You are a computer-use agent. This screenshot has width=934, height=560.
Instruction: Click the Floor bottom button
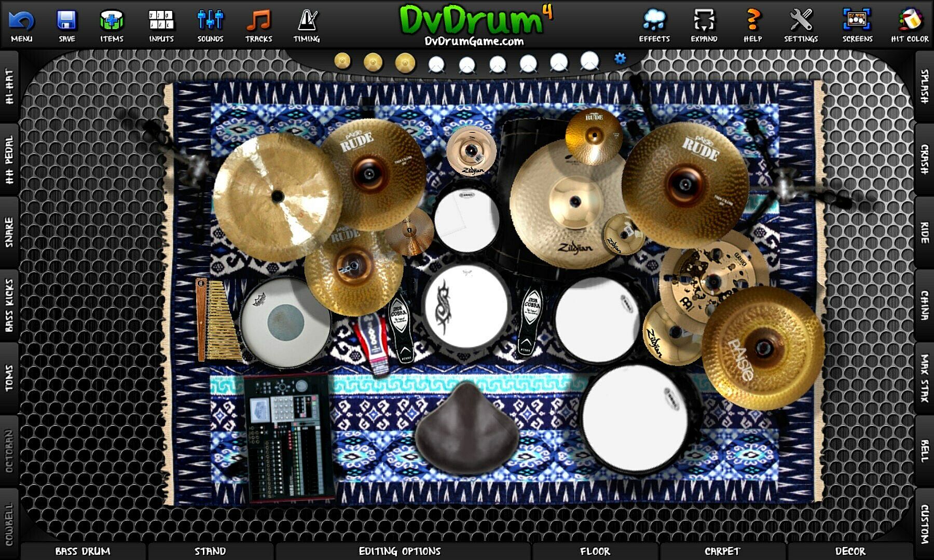595,551
